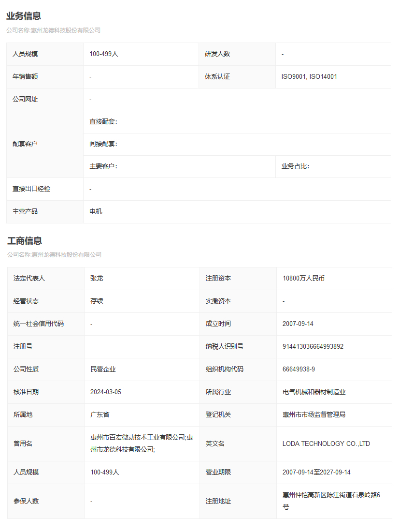399x532 pixels.
Task: Click the 业务信息 section heading
Action: pyautogui.click(x=24, y=16)
